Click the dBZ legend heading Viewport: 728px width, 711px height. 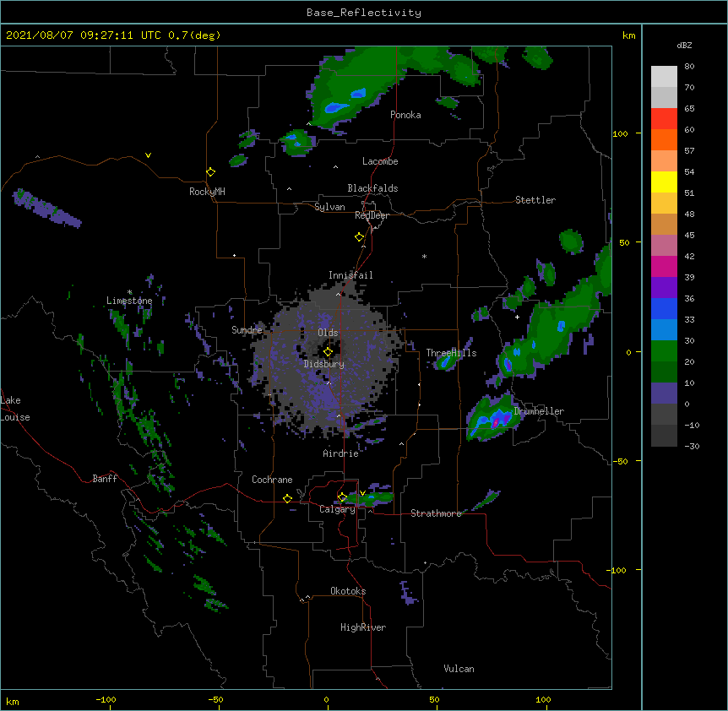point(684,45)
